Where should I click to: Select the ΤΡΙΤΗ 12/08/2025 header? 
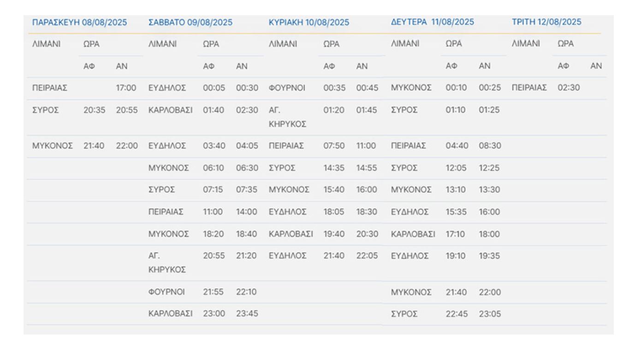tap(547, 22)
